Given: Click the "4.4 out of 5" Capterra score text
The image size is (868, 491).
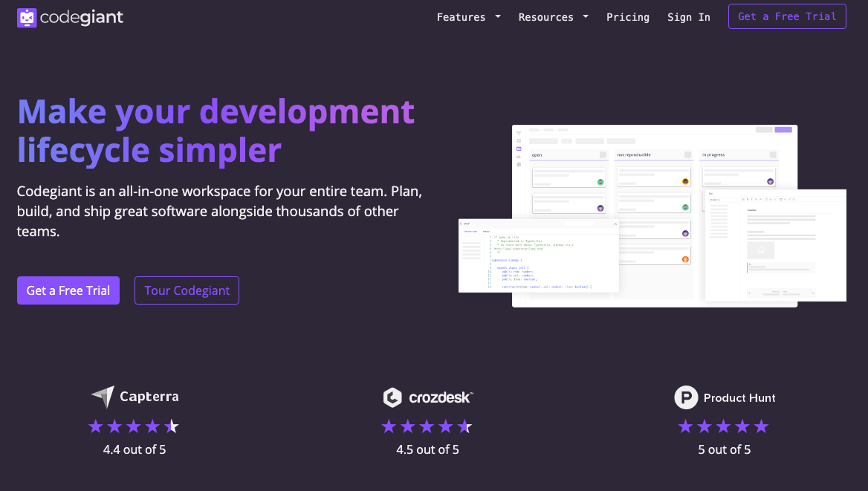Looking at the screenshot, I should [134, 449].
